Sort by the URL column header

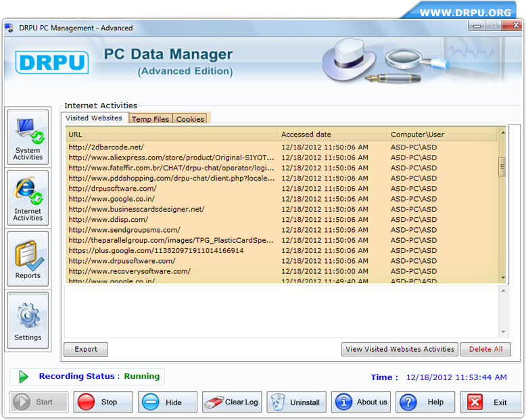172,134
